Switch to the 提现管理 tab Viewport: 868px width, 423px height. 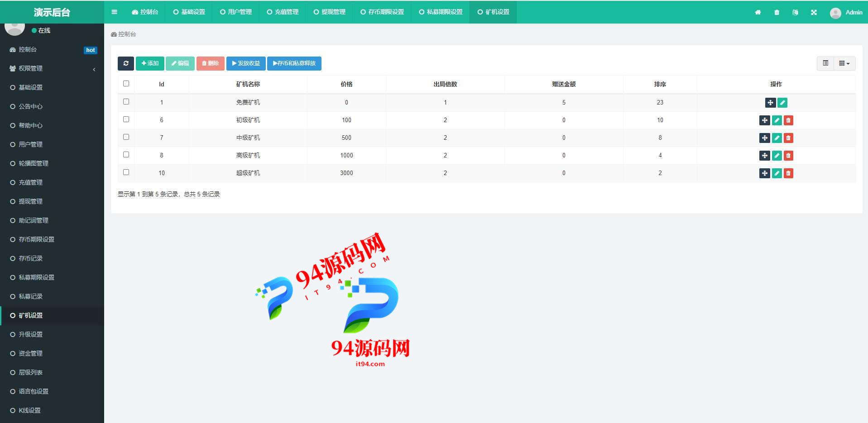tap(329, 12)
